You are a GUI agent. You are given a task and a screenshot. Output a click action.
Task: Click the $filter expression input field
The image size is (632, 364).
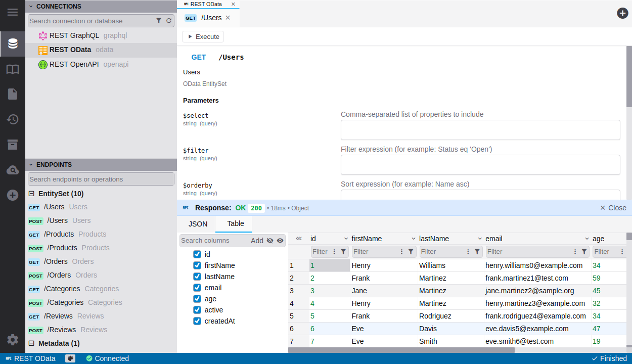(480, 164)
